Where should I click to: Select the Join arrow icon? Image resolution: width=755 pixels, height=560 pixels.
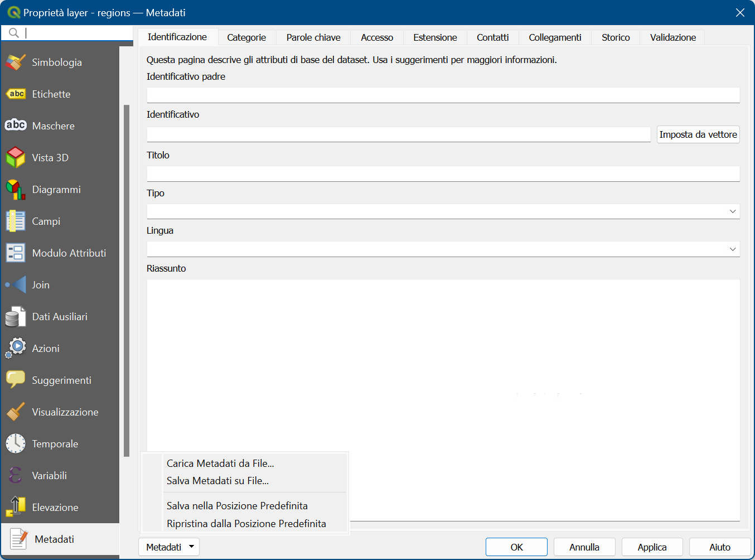tap(16, 284)
